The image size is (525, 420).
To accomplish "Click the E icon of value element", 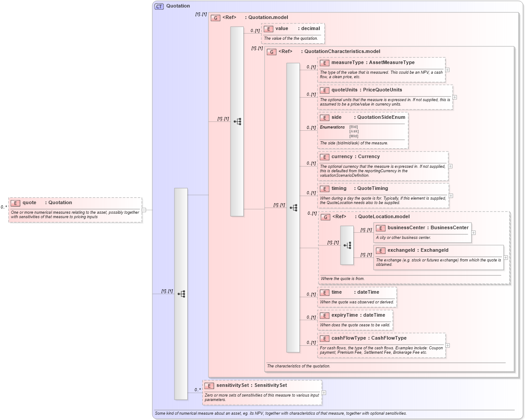I will click(268, 29).
